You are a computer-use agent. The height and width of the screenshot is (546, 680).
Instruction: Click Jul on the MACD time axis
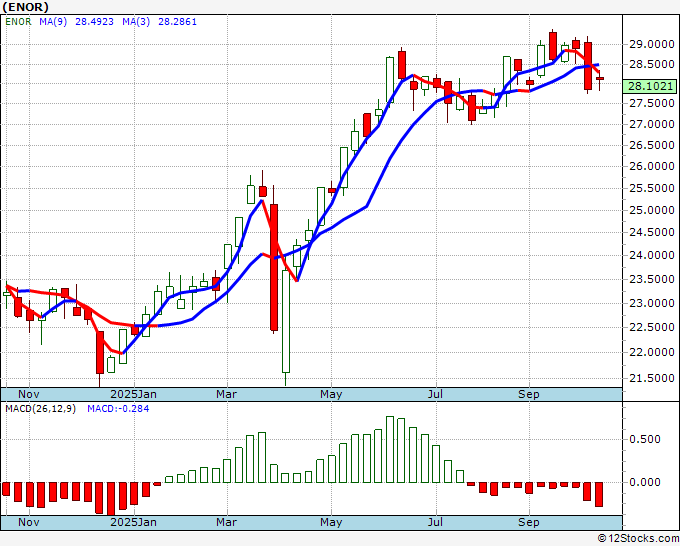(x=435, y=522)
